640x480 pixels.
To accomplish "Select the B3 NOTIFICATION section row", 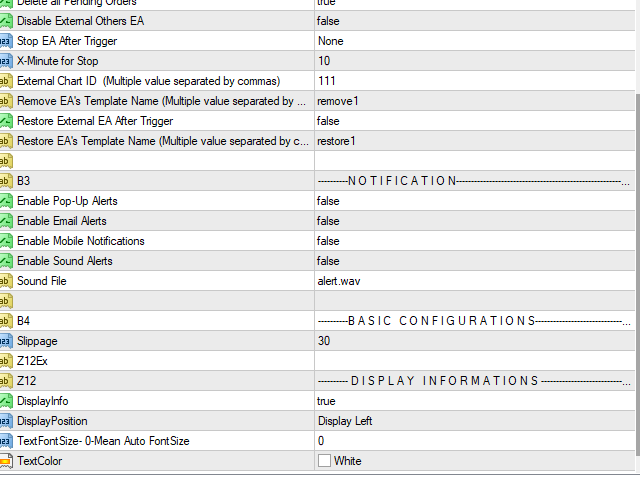I will point(160,181).
